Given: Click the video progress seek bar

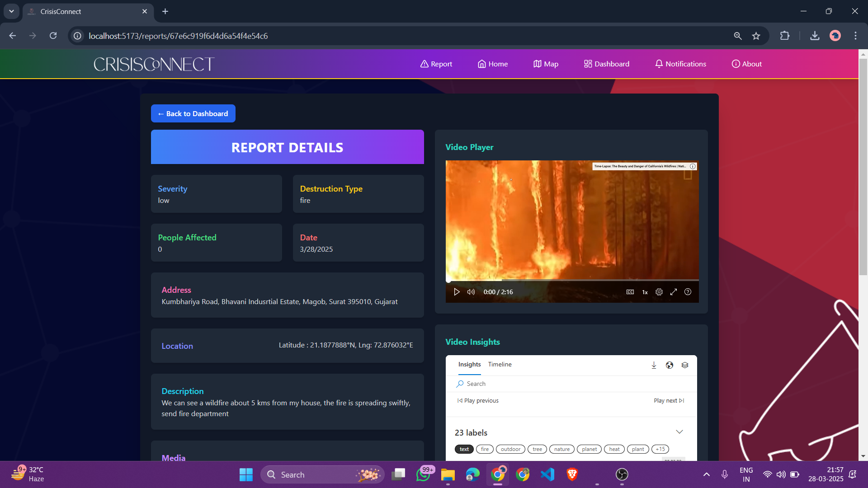Looking at the screenshot, I should click(x=572, y=280).
